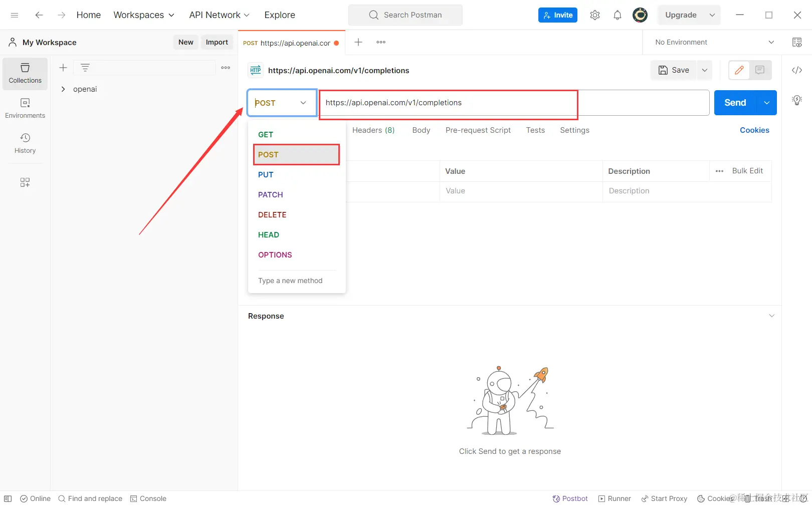The height and width of the screenshot is (506, 812).
Task: Open Collections in the sidebar
Action: point(25,74)
